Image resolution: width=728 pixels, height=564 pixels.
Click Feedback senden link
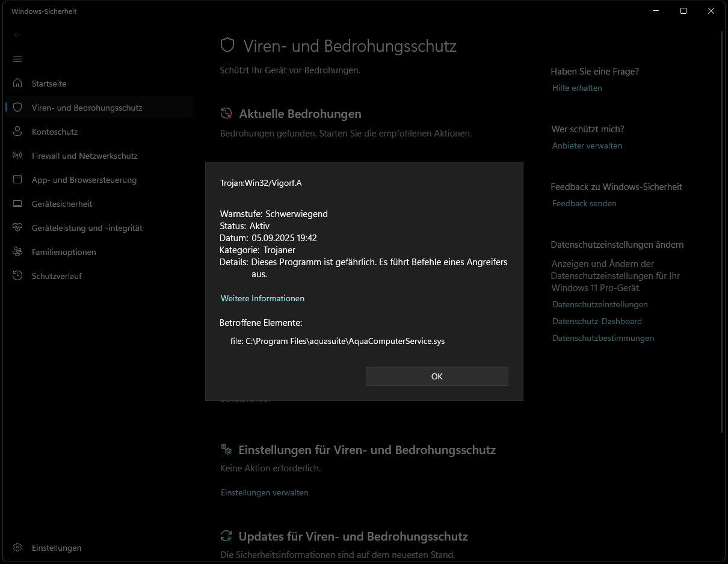pos(584,203)
